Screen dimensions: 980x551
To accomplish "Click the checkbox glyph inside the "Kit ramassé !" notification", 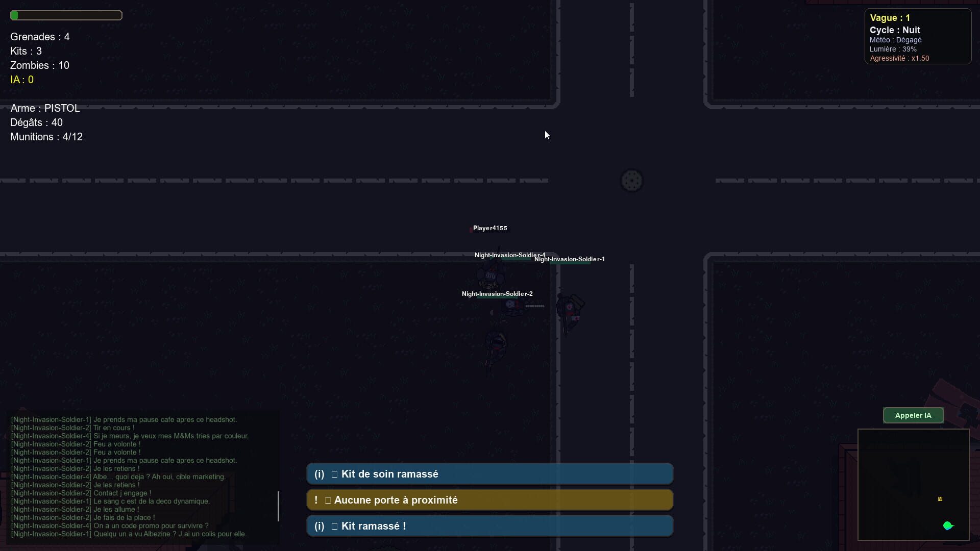I will coord(334,525).
